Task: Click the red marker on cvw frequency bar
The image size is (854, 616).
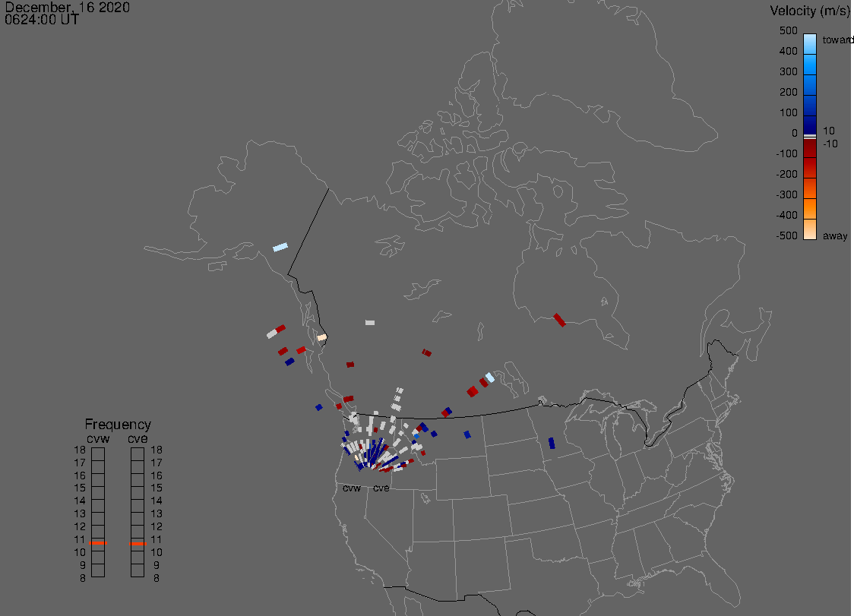Action: (x=98, y=543)
